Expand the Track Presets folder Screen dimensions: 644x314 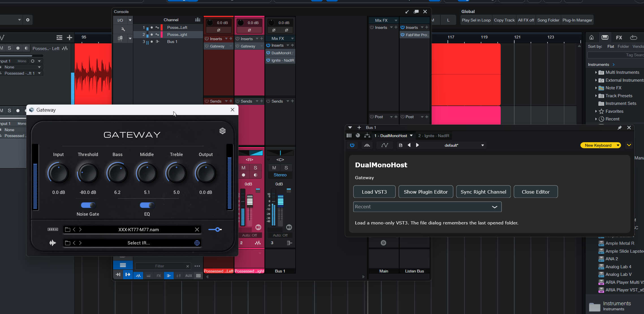click(x=596, y=96)
